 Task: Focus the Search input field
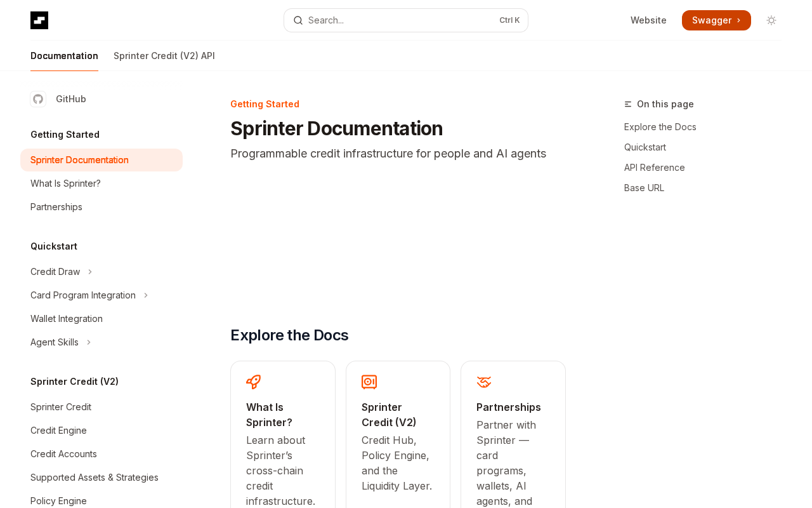point(406,20)
